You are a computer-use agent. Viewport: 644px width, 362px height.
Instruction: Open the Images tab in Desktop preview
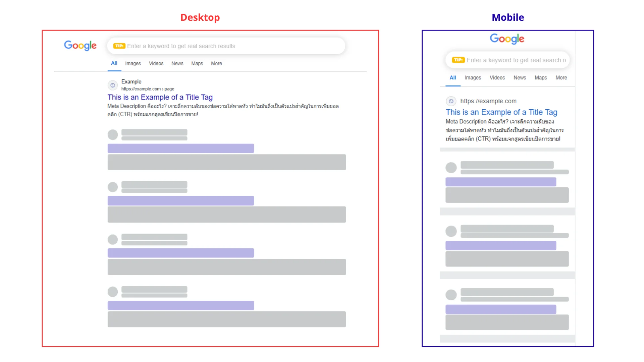pyautogui.click(x=133, y=63)
